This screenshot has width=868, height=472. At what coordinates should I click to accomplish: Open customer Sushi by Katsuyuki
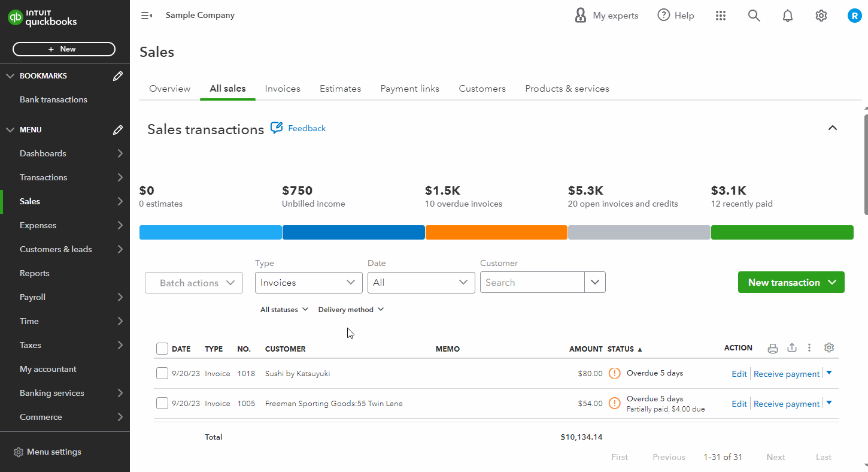(298, 374)
